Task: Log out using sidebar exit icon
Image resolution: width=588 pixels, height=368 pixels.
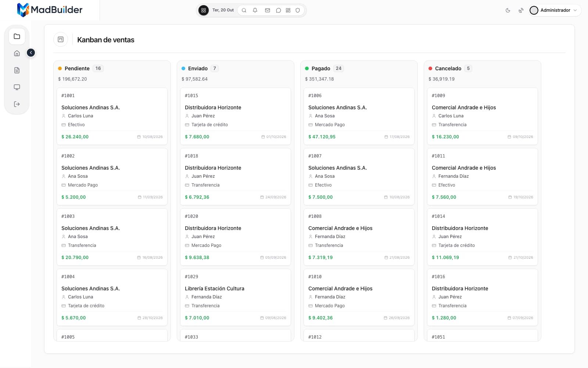Action: [x=17, y=104]
